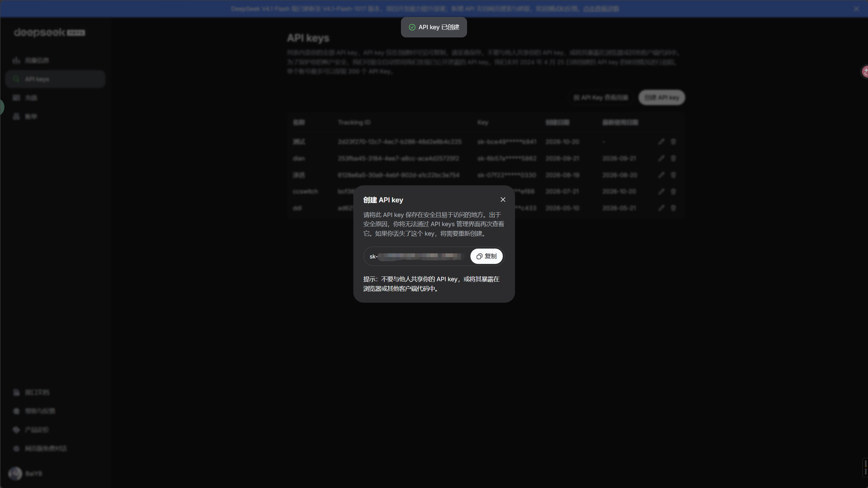Click the deepseek logo in sidebar
The image size is (868, 488).
coord(49,33)
